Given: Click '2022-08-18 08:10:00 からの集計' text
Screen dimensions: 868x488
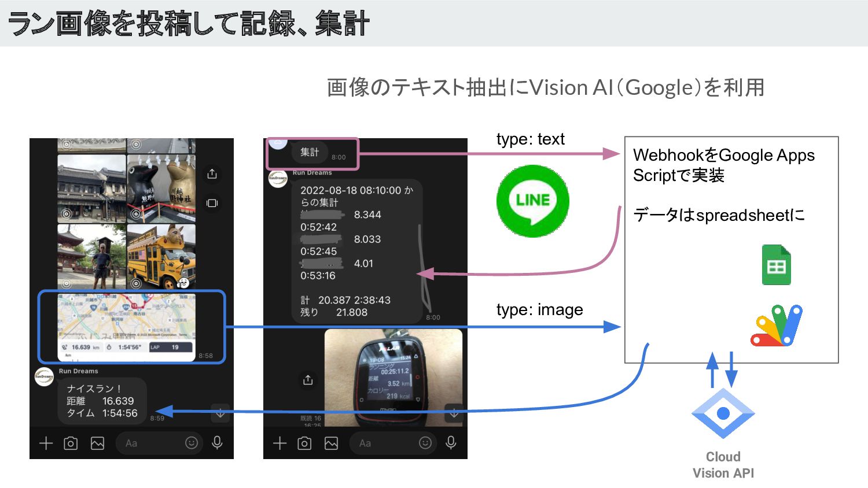Looking at the screenshot, I should click(356, 196).
